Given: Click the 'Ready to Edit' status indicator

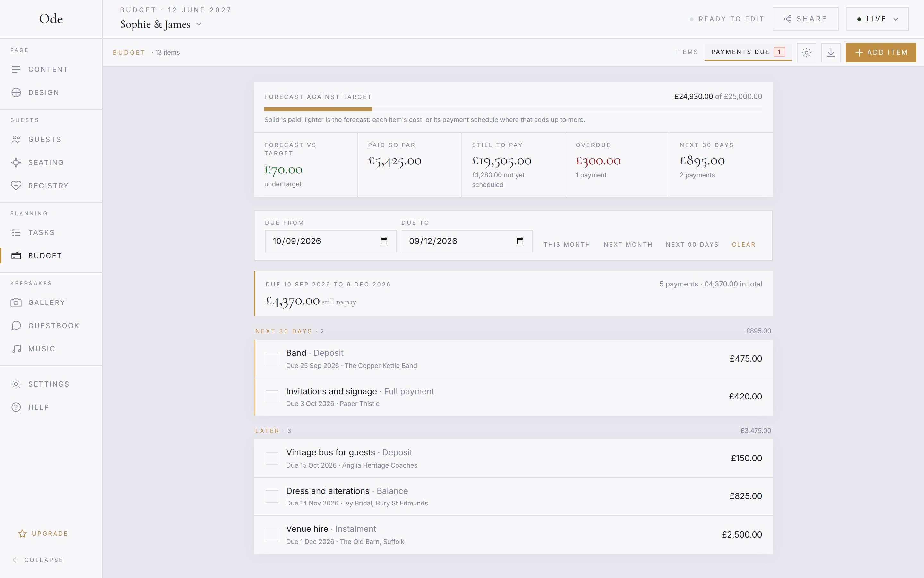Looking at the screenshot, I should (727, 19).
